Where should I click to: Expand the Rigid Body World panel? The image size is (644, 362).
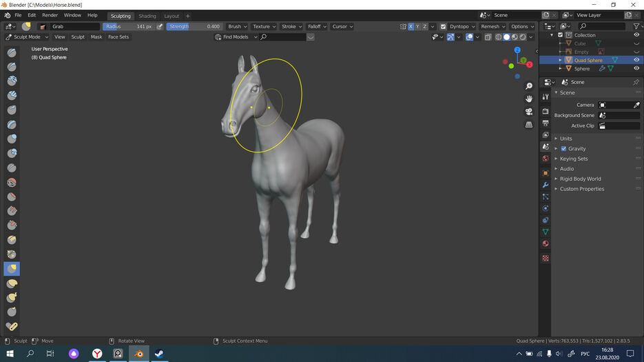click(x=580, y=179)
